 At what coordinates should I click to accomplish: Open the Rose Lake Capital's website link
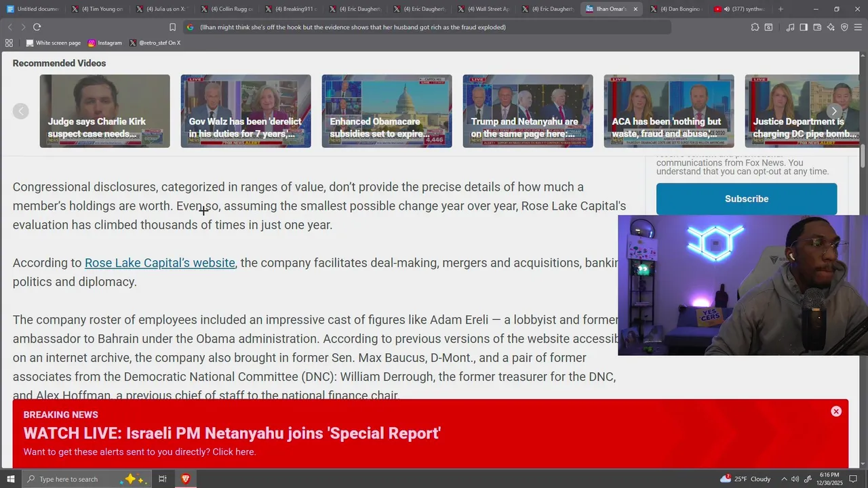[x=159, y=263]
